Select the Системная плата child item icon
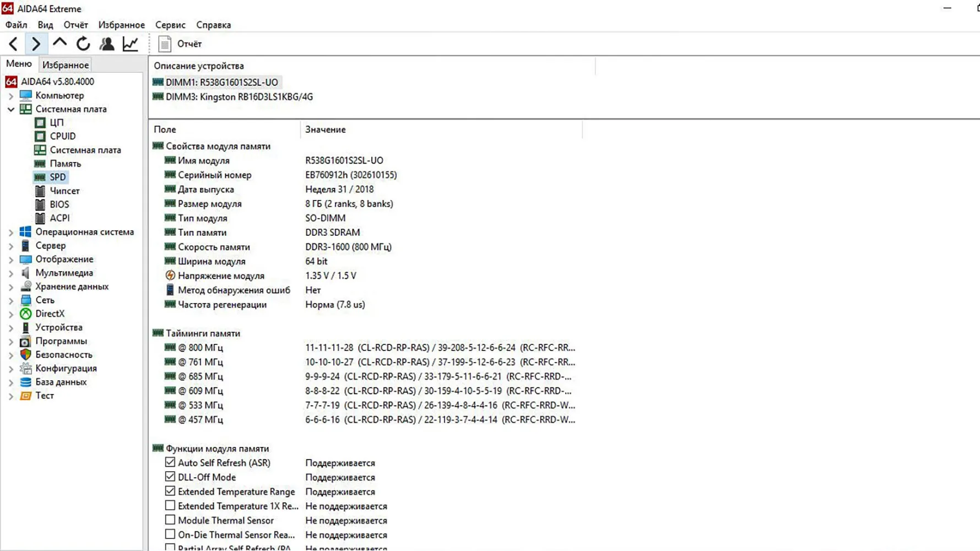 pyautogui.click(x=40, y=149)
